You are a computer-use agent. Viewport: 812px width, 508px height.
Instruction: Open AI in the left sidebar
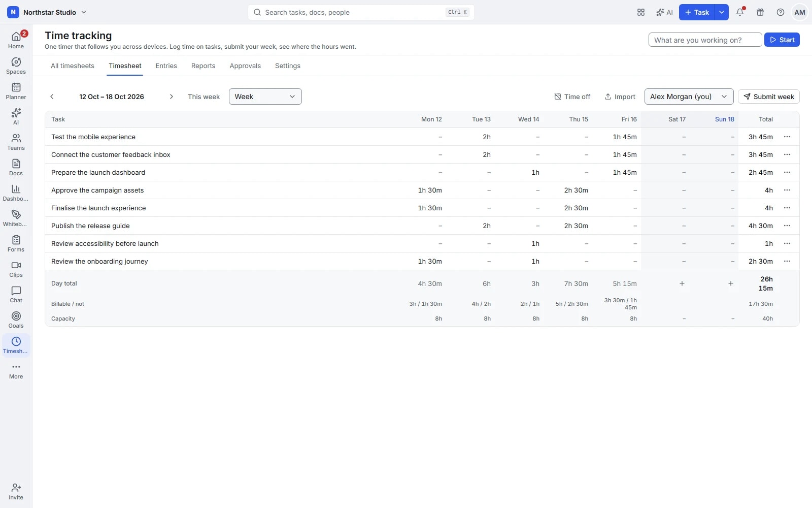pos(16,116)
